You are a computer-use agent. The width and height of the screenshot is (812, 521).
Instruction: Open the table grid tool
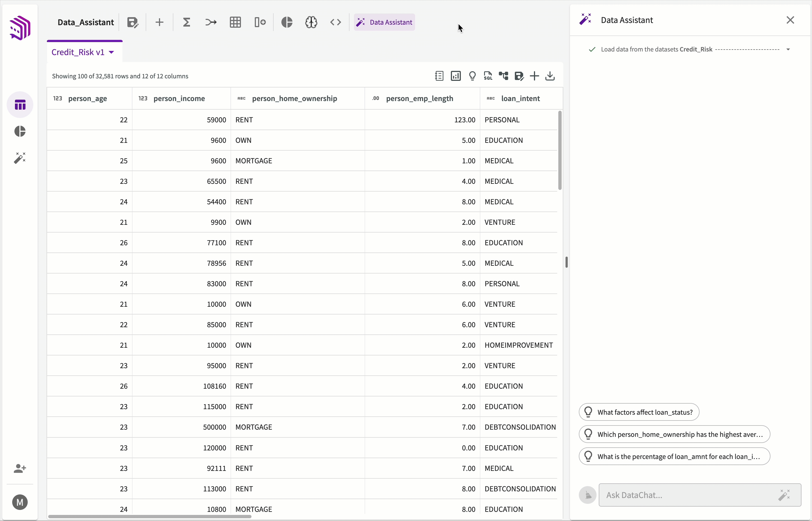235,22
